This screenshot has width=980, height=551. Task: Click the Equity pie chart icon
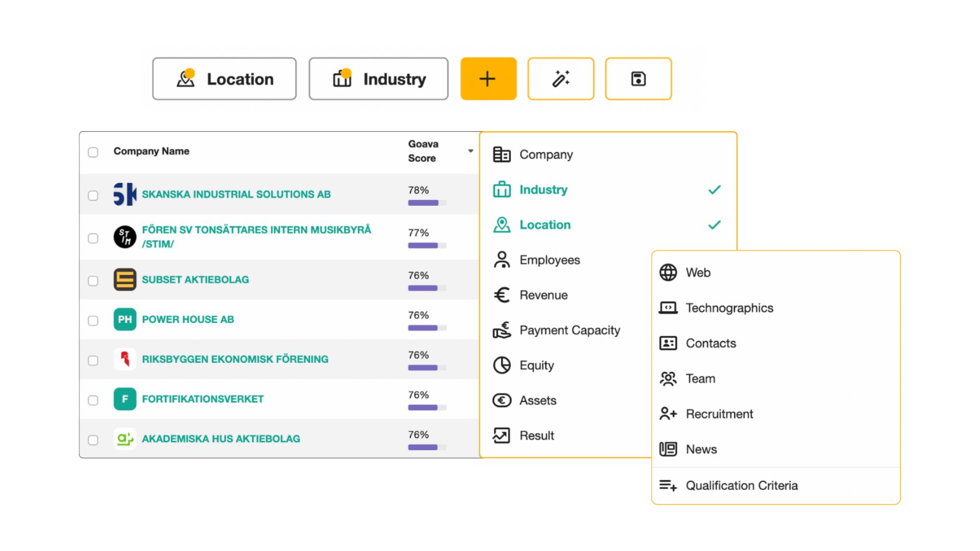pos(502,365)
